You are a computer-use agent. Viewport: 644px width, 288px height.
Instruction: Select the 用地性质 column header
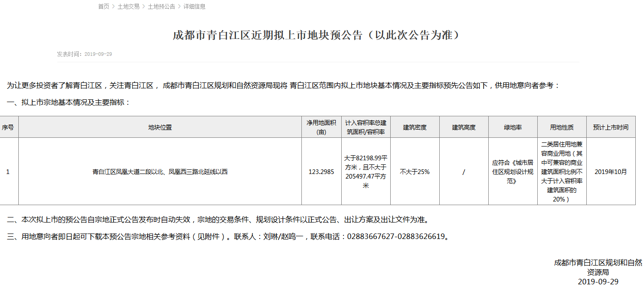click(x=562, y=127)
